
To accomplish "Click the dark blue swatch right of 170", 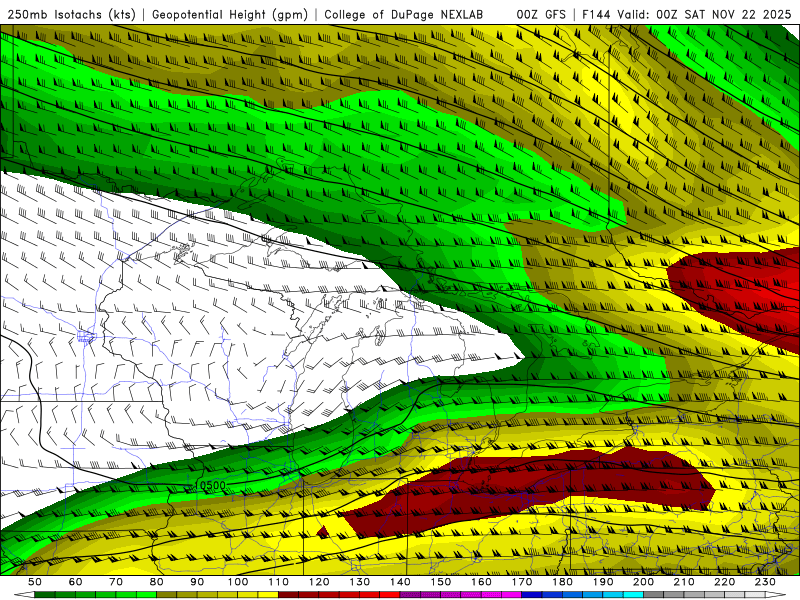I will coord(532,594).
